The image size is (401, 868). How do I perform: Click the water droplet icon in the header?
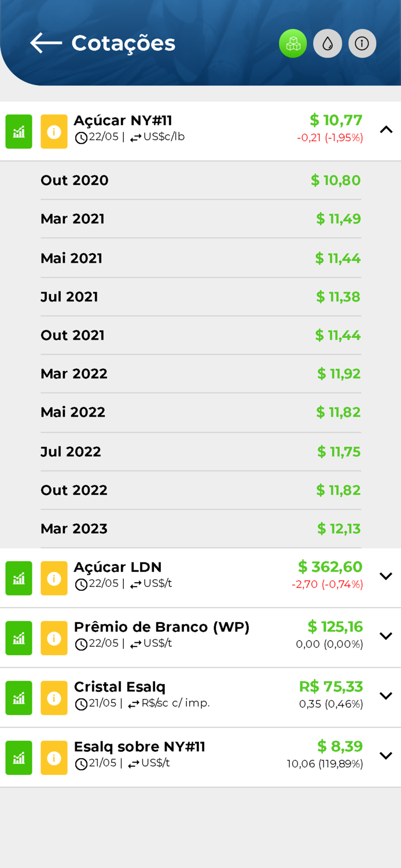click(328, 43)
